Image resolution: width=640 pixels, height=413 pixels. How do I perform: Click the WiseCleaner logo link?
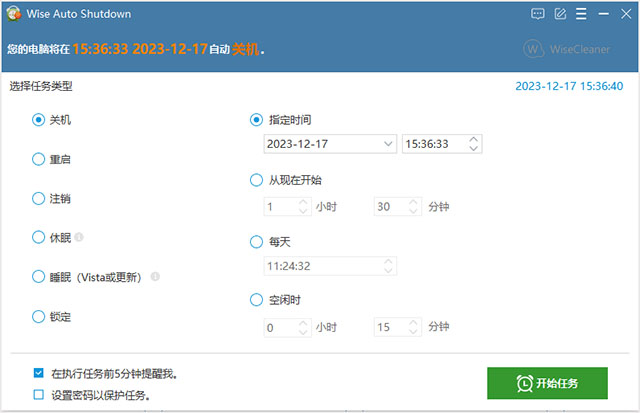pos(567,49)
